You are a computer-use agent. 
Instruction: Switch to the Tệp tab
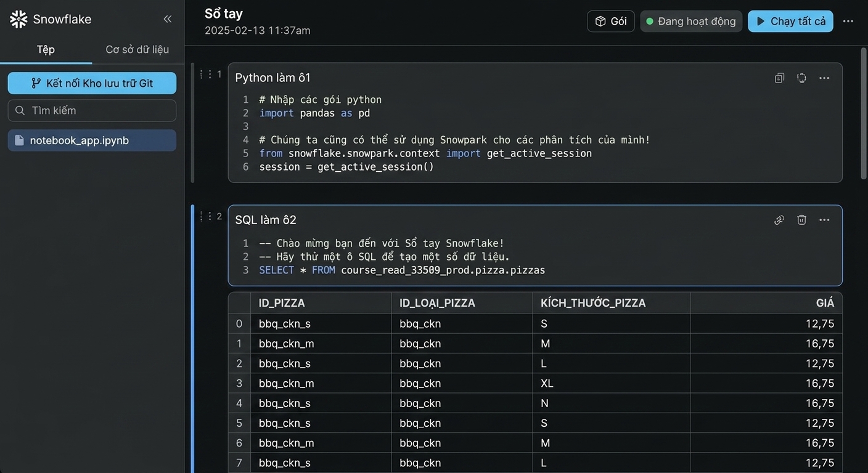(x=46, y=49)
